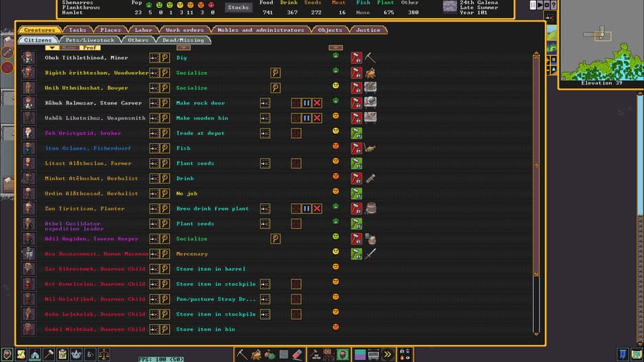Open the Work orders tab

pos(184,30)
